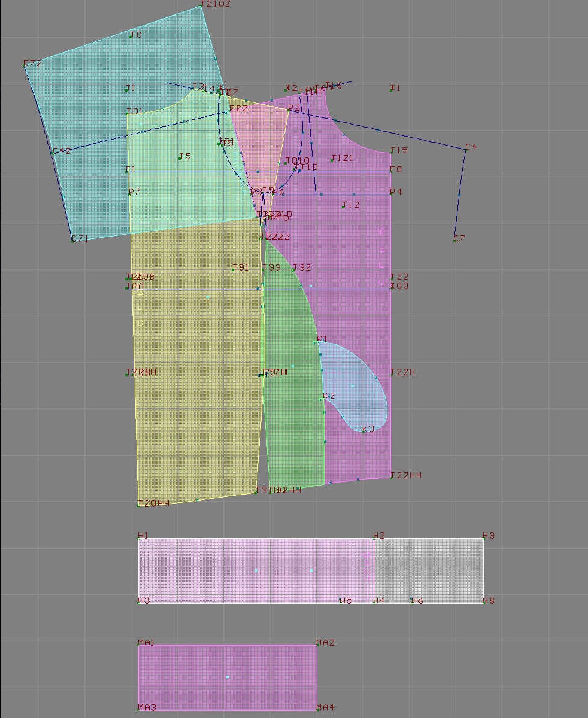
Task: Click point J20HH at bottom-left hem
Action: tap(139, 506)
